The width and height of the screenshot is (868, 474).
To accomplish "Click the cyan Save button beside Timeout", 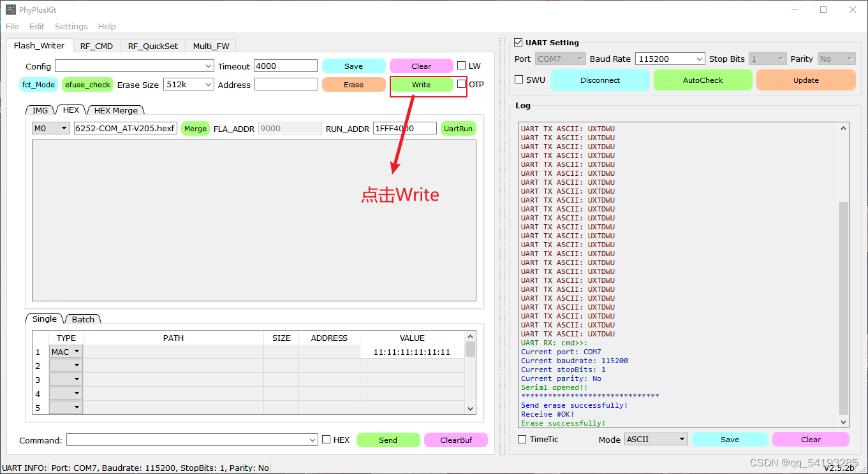I will (x=353, y=66).
